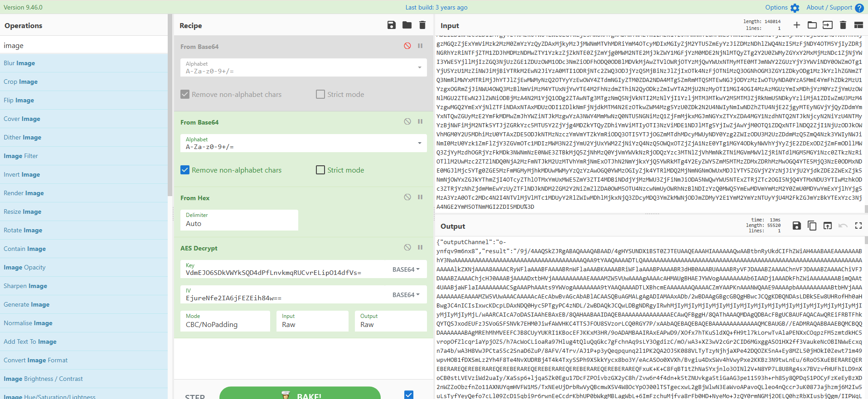868x399 pixels.
Task: Select Blur Image from operations list
Action: tap(19, 63)
